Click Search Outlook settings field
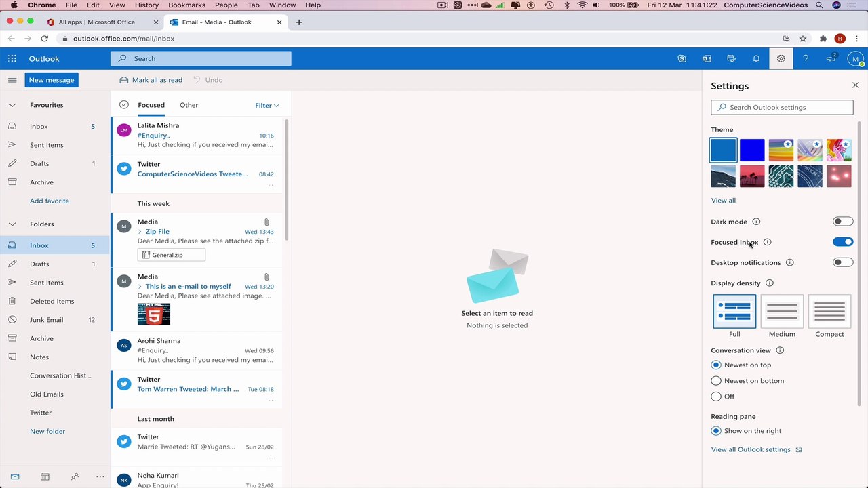The height and width of the screenshot is (488, 868). pyautogui.click(x=782, y=107)
